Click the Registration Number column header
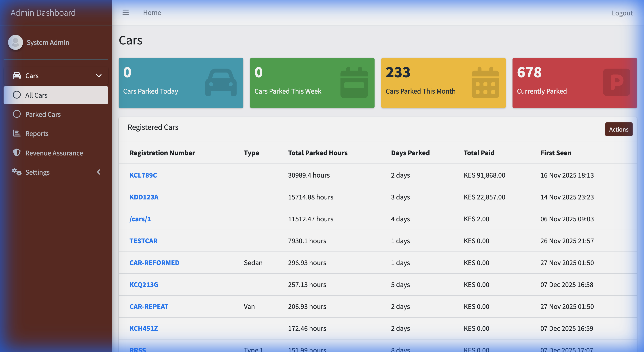 click(162, 153)
